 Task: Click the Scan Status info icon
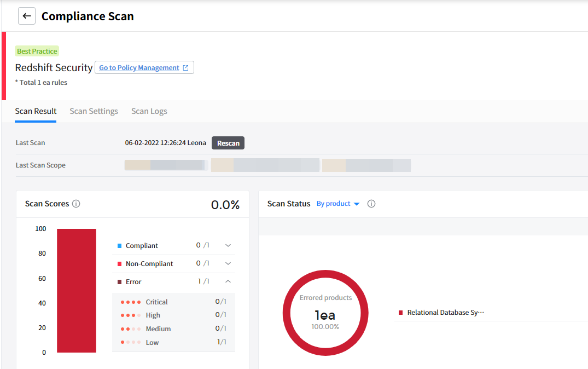coord(371,204)
